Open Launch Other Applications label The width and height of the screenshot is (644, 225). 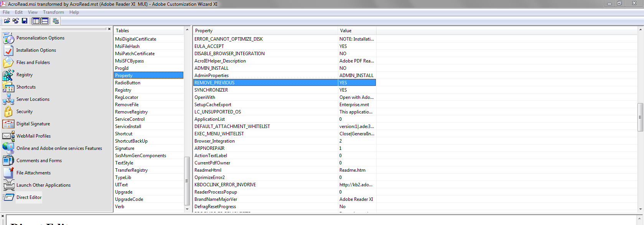click(x=43, y=185)
